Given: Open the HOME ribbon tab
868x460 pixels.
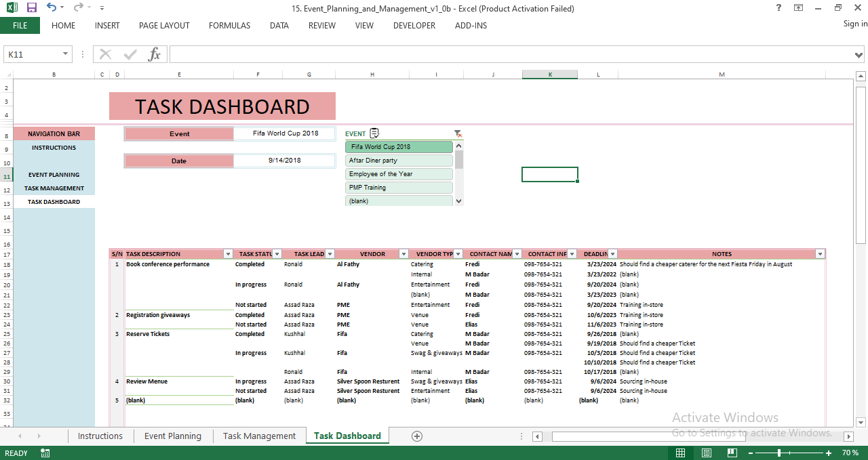Looking at the screenshot, I should (64, 26).
